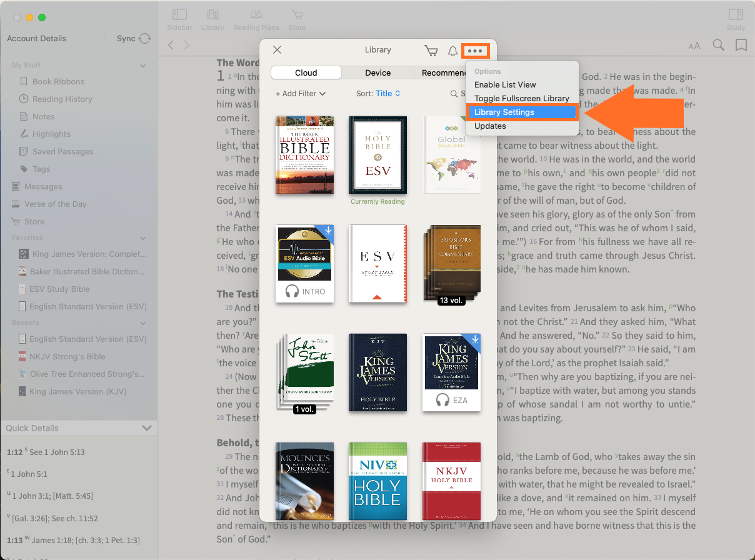This screenshot has width=755, height=560.
Task: Open the NKJV Holy Bible cover
Action: click(452, 481)
